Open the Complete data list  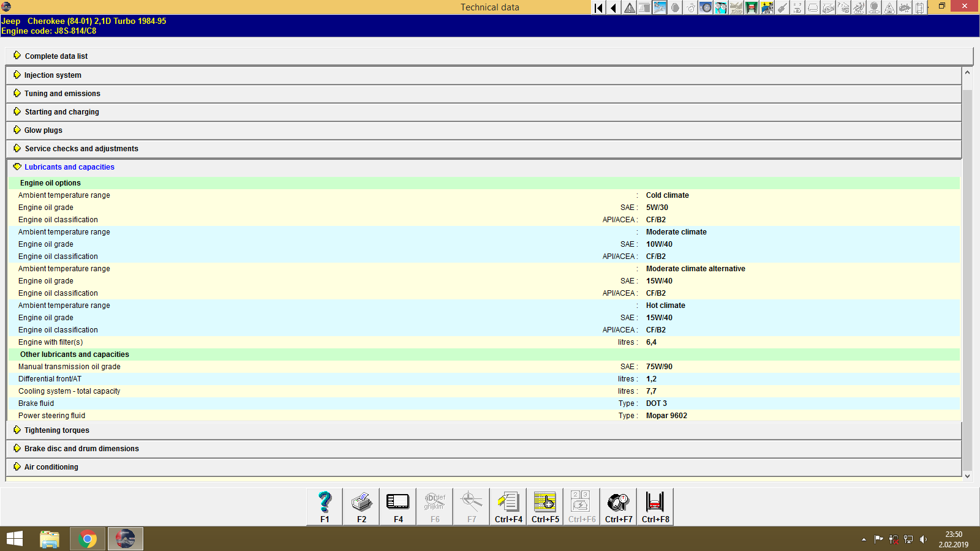56,56
